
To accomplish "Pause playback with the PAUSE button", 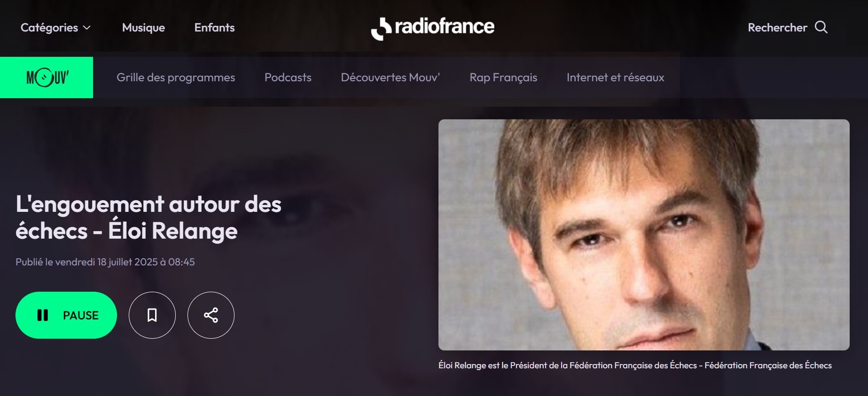I will click(66, 315).
